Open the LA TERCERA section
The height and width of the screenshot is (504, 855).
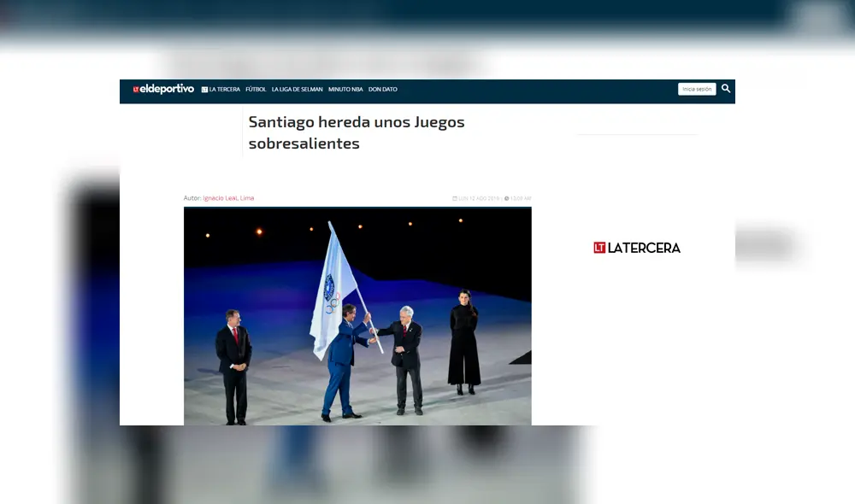[x=222, y=89]
